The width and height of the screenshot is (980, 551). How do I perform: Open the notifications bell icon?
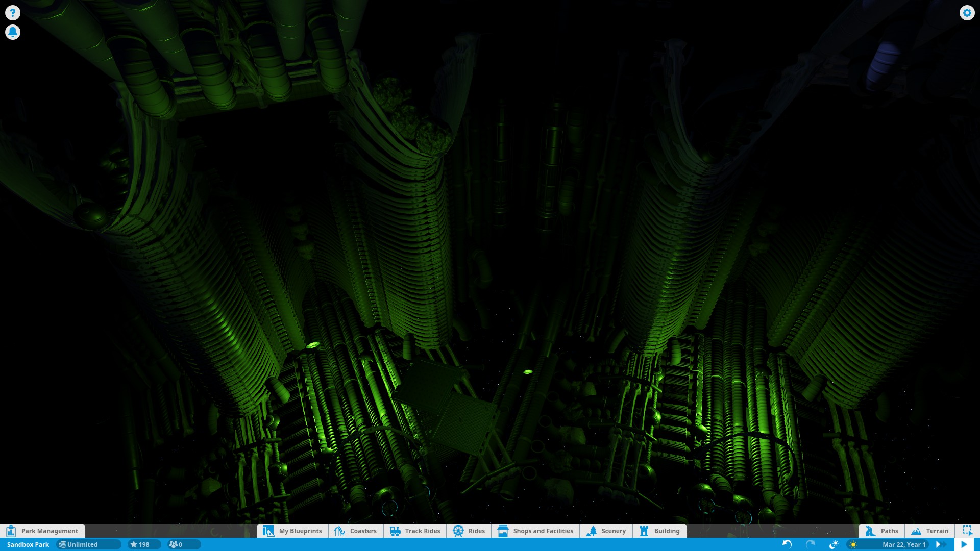point(13,32)
